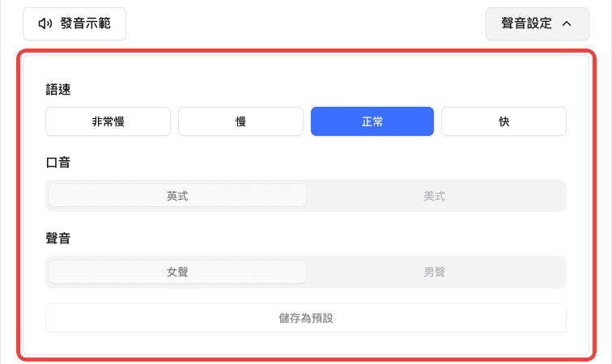
Task: Click the 聲音 section label
Action: [x=58, y=239]
